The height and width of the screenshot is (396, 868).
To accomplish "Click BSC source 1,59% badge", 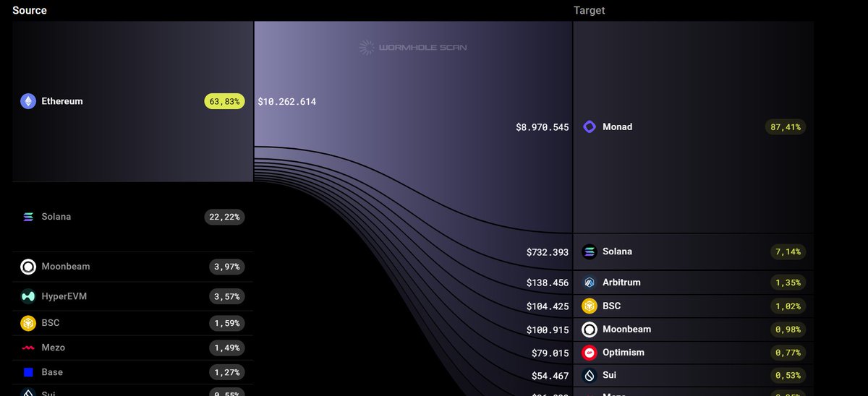I will [226, 323].
